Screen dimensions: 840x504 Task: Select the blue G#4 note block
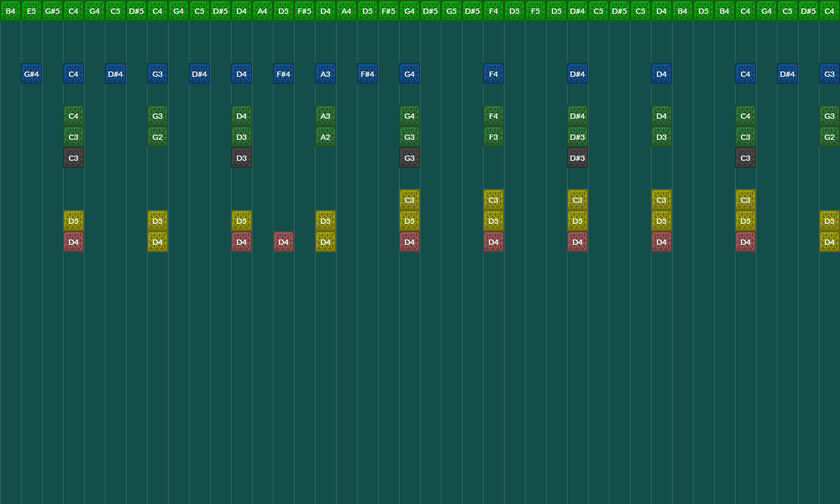(x=31, y=73)
